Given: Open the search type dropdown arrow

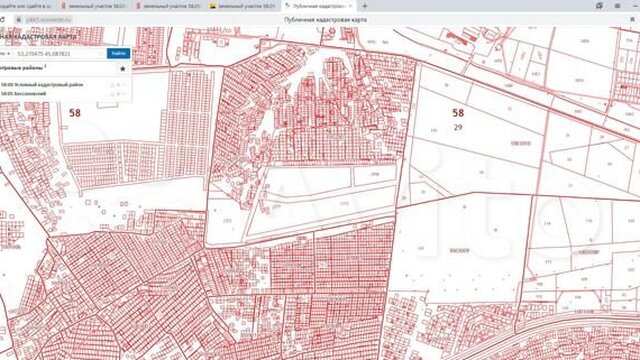Looking at the screenshot, I should (8, 53).
